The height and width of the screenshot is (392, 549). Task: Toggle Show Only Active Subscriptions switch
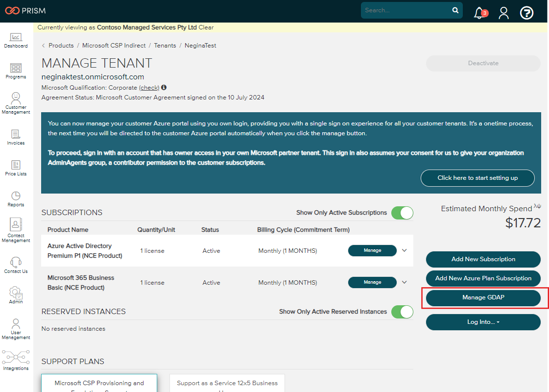[402, 213]
